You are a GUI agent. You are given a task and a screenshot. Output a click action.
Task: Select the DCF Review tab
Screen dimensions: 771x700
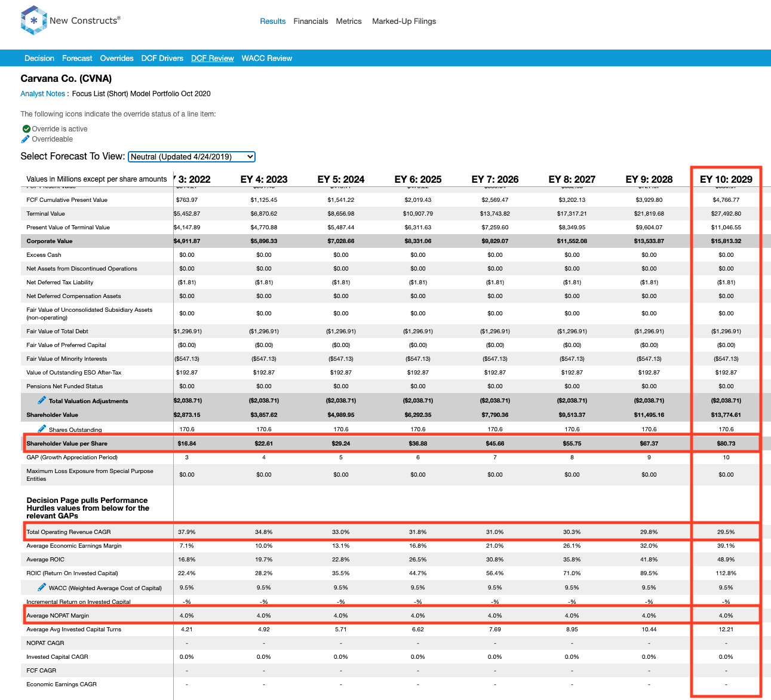click(x=213, y=58)
